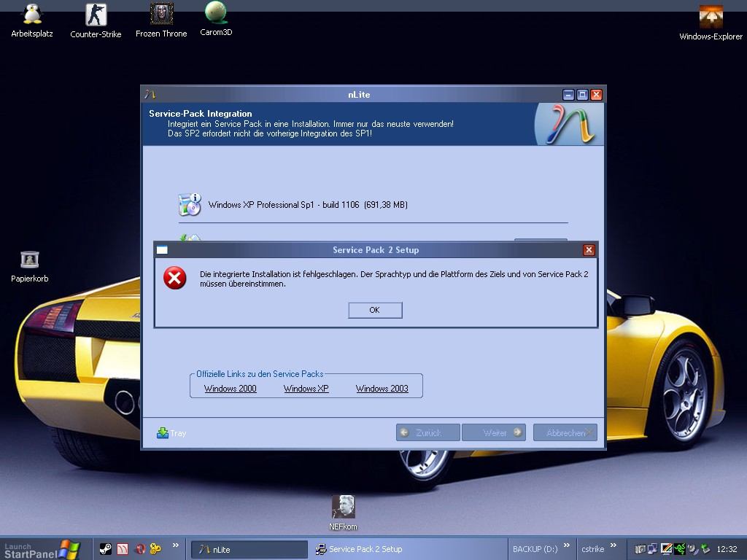Open the cstrike taskbar toolbar

(x=592, y=549)
